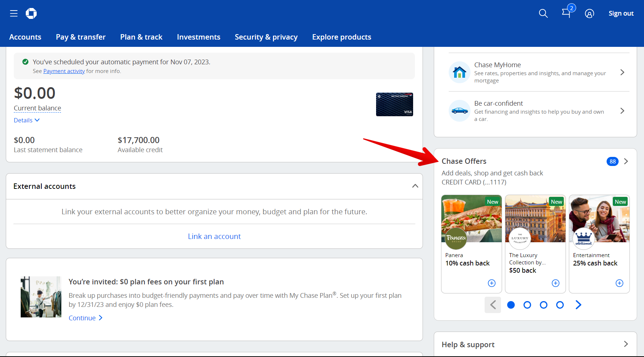Go to next offers carousel page
Image resolution: width=644 pixels, height=357 pixels.
tap(578, 305)
